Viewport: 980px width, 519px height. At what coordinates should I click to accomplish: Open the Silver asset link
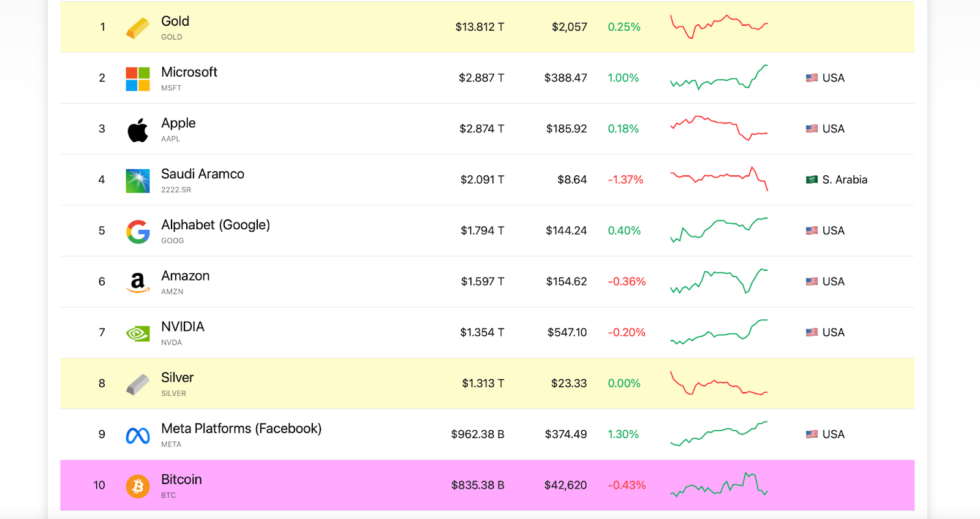177,377
